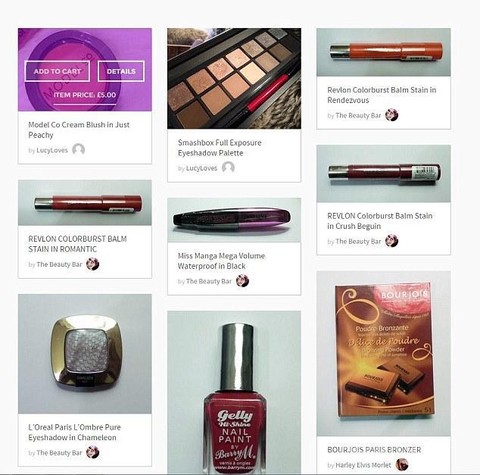
Task: Select the L'Oreal Chameleon eyeshadow image
Action: click(x=85, y=354)
